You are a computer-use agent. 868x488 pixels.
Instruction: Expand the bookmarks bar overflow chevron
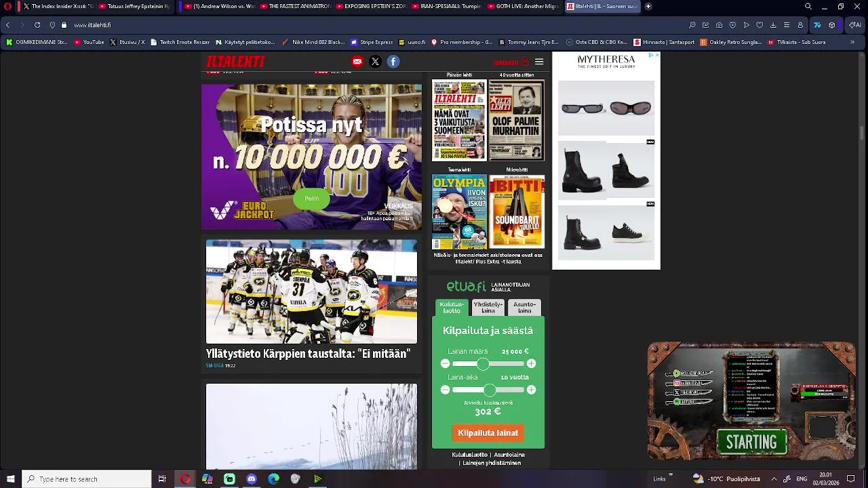click(x=852, y=42)
